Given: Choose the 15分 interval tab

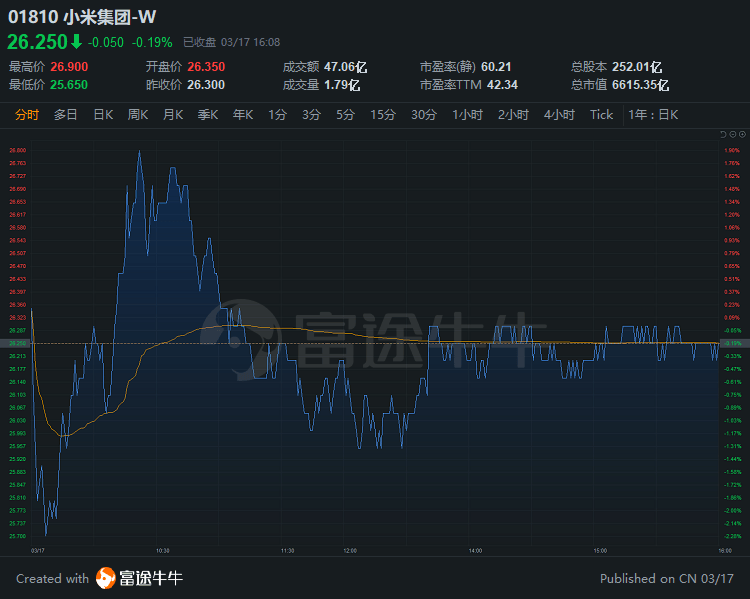Looking at the screenshot, I should point(383,115).
